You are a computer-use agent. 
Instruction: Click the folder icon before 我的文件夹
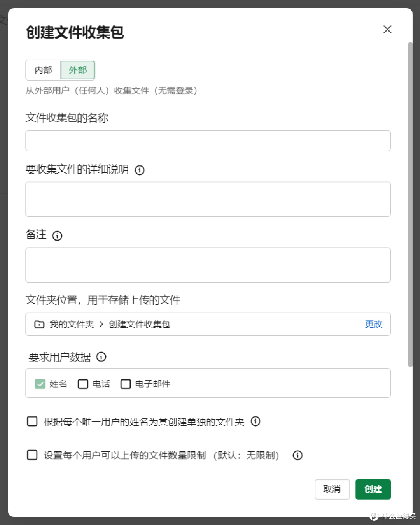tap(39, 325)
